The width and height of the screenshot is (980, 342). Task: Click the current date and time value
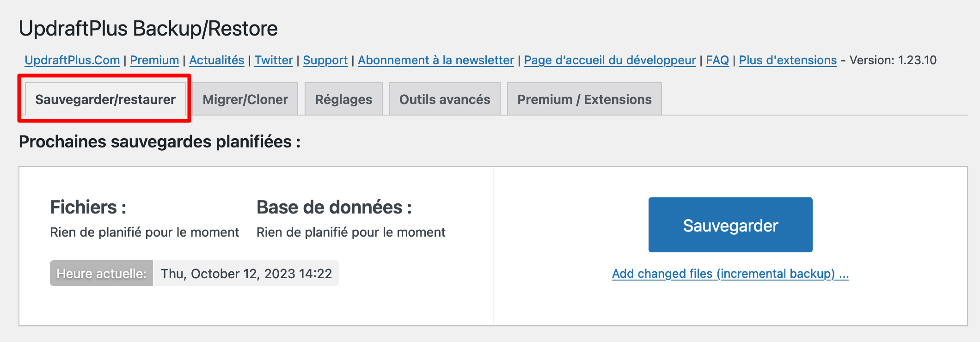coord(246,274)
